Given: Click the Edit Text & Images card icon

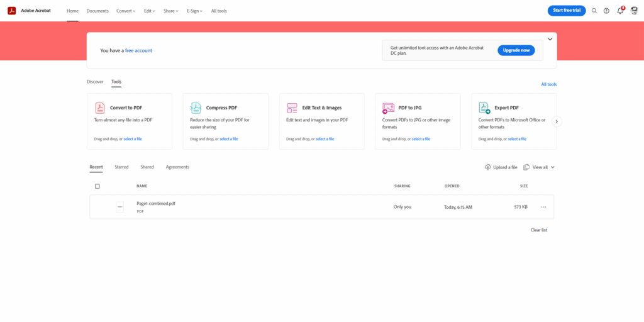Looking at the screenshot, I should tap(292, 108).
